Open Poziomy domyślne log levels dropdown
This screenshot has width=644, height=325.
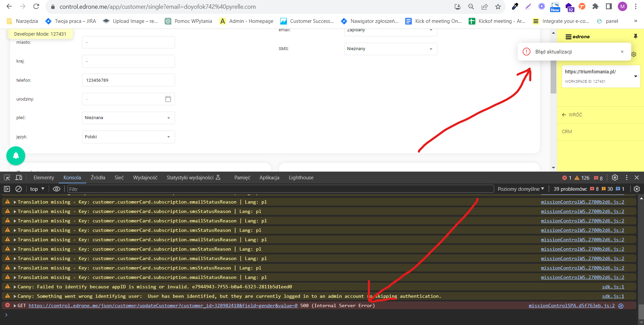[x=521, y=189]
